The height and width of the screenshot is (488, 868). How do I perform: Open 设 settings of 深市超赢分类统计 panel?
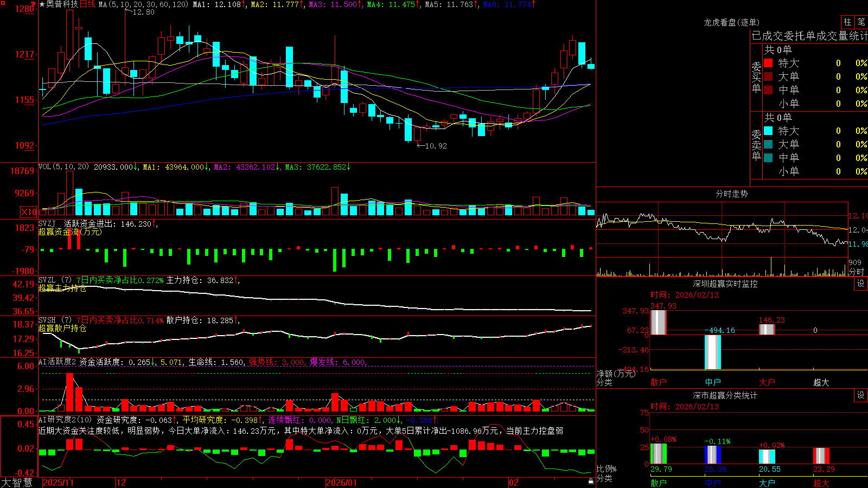861,395
